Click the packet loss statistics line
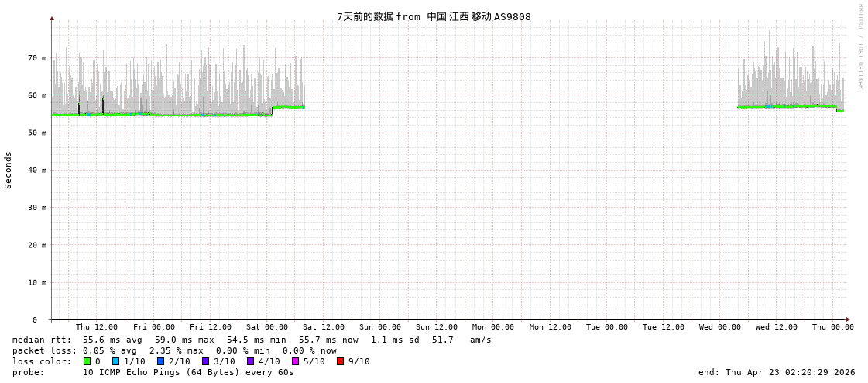Viewport: 868px width, 383px height. coord(174,350)
